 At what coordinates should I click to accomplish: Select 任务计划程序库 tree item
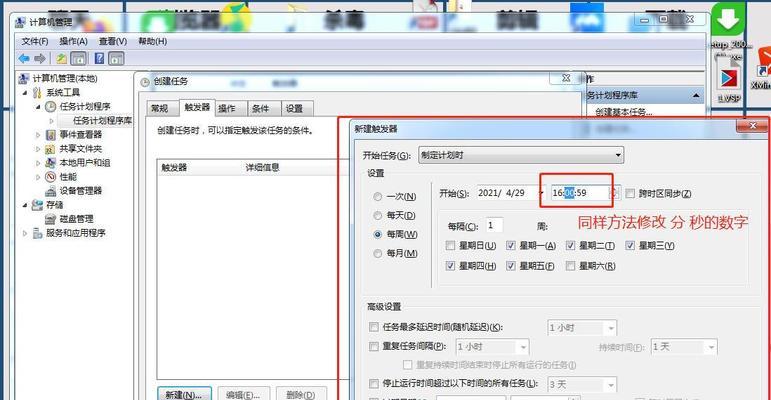(x=102, y=121)
